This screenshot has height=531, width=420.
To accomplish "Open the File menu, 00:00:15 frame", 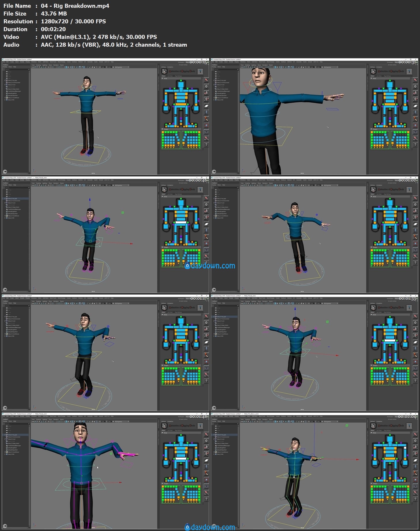I will pos(4,62).
